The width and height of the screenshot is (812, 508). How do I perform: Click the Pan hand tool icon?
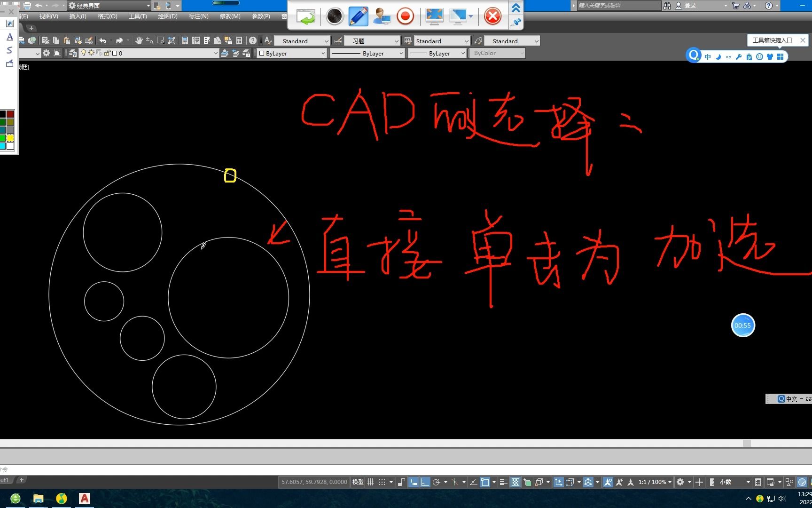[139, 40]
